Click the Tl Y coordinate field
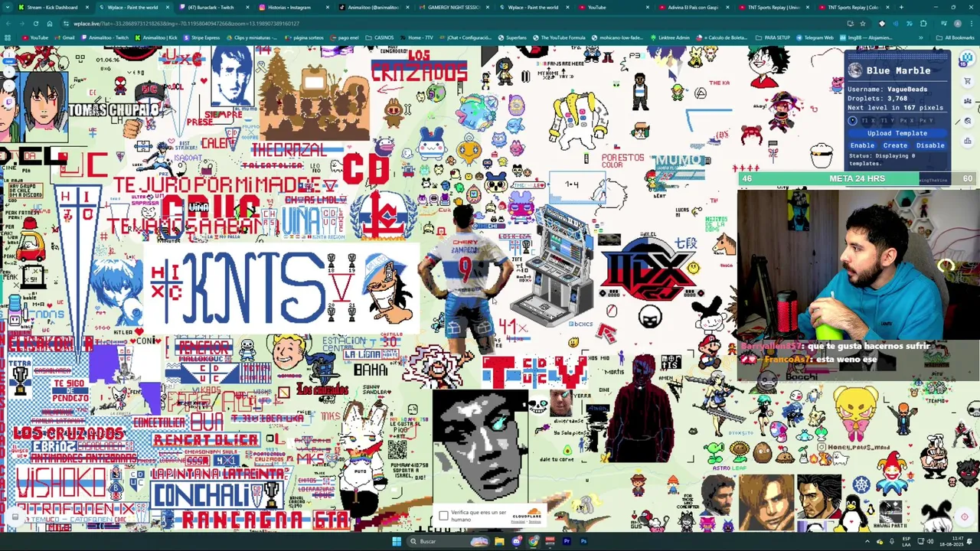Viewport: 980px width, 551px height. pos(887,120)
